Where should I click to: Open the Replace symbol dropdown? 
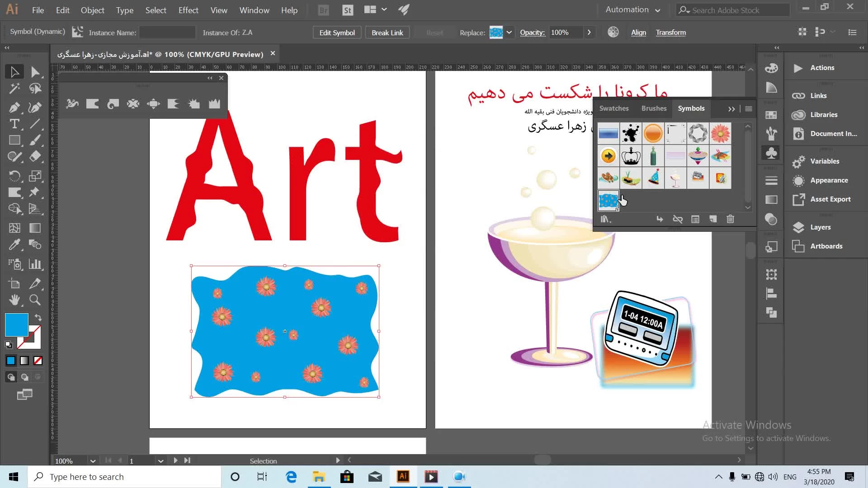click(x=509, y=33)
